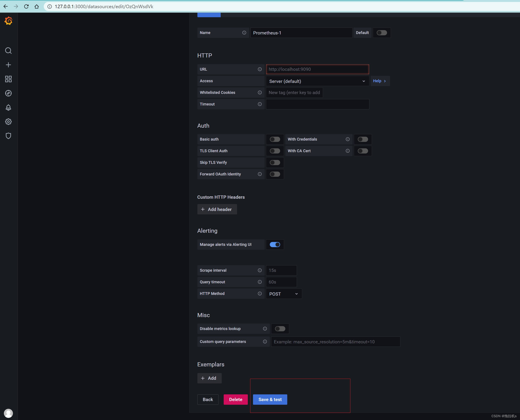
Task: Click the info icon beside Name
Action: (x=244, y=33)
